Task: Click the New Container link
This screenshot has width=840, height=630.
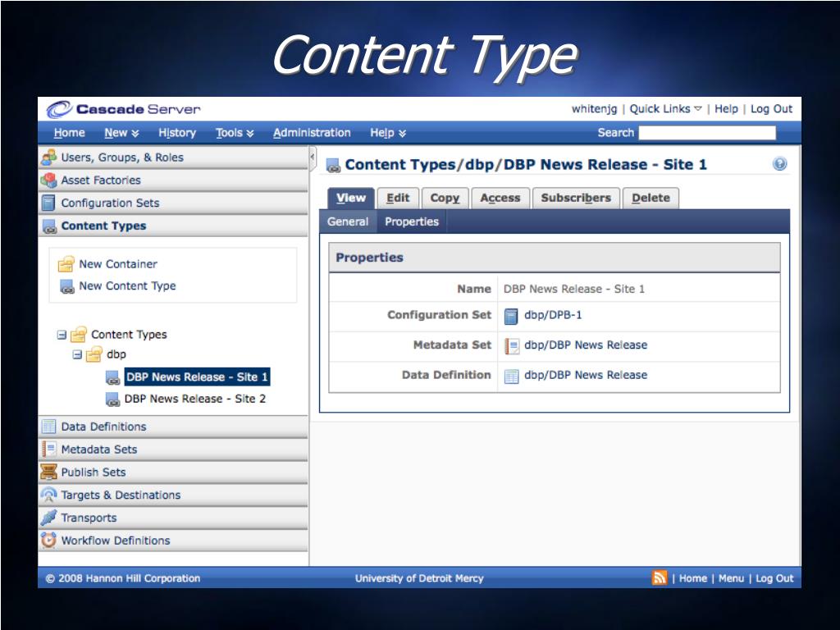Action: tap(118, 264)
